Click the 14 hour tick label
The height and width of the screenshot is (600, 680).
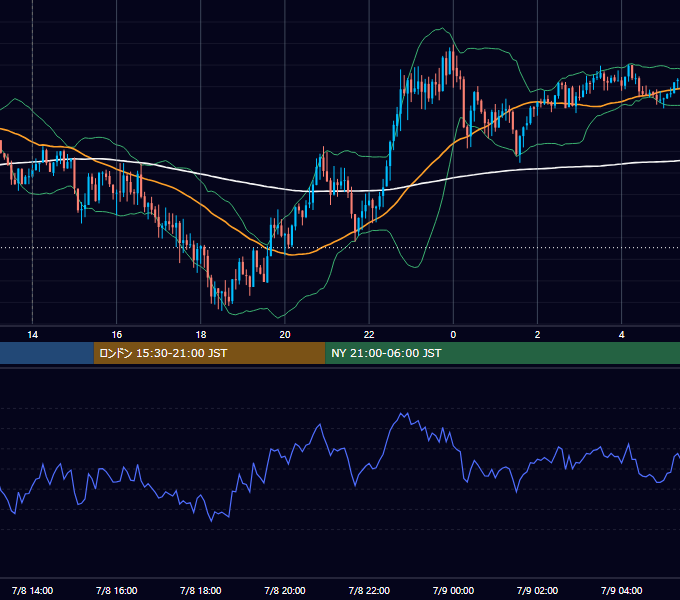click(33, 335)
